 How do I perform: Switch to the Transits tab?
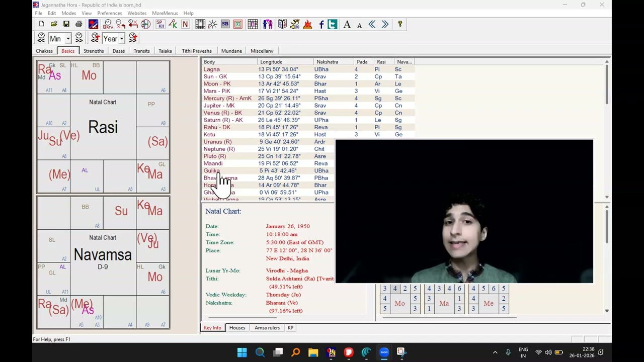[142, 51]
